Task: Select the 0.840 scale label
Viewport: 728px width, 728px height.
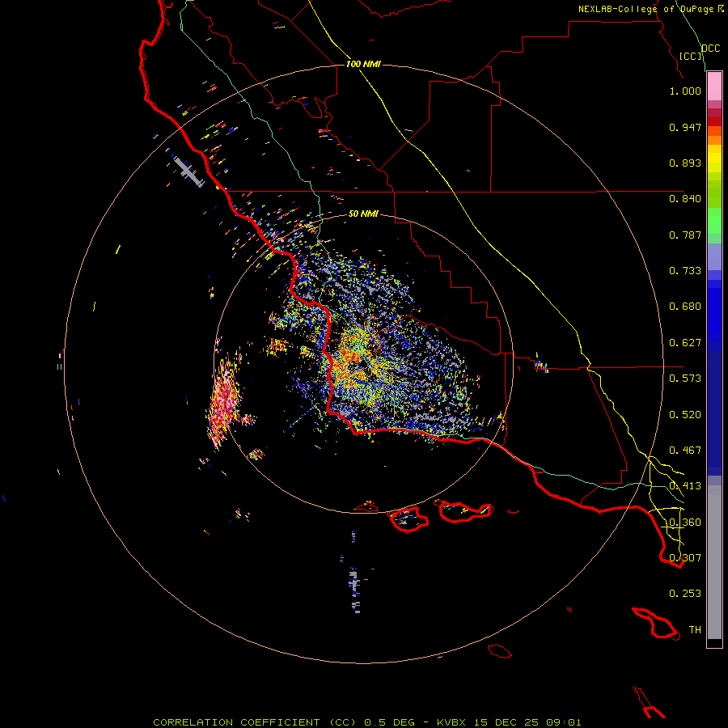Action: [685, 199]
